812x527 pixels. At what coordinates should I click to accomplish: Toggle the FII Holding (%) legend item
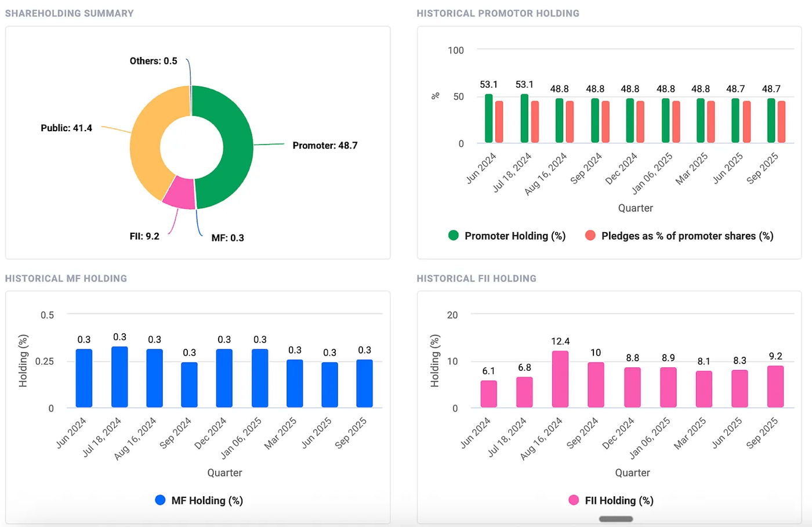(x=574, y=500)
